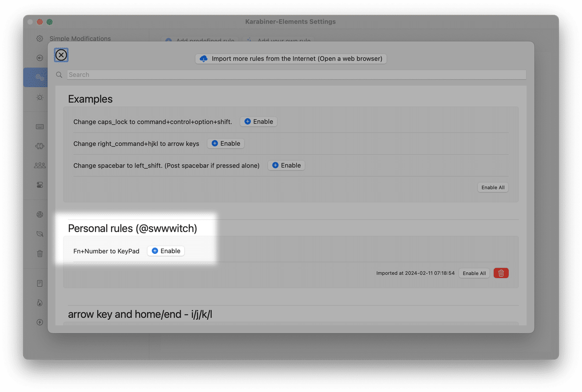
Task: Open the trash Uninstall sidebar icon
Action: (40, 253)
